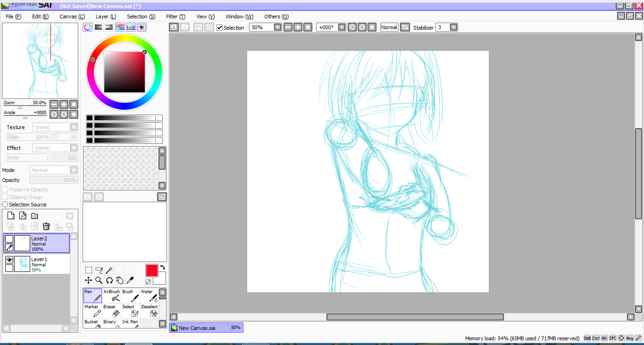
Task: Select the Marker tool
Action: (x=92, y=311)
